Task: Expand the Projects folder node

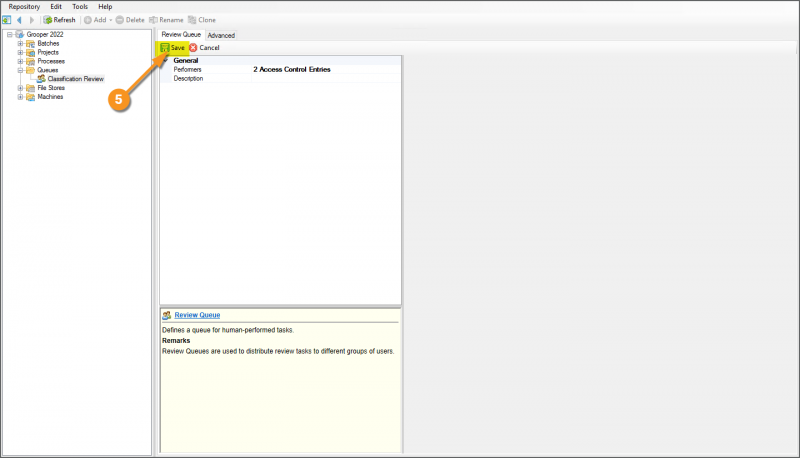Action: click(20, 52)
